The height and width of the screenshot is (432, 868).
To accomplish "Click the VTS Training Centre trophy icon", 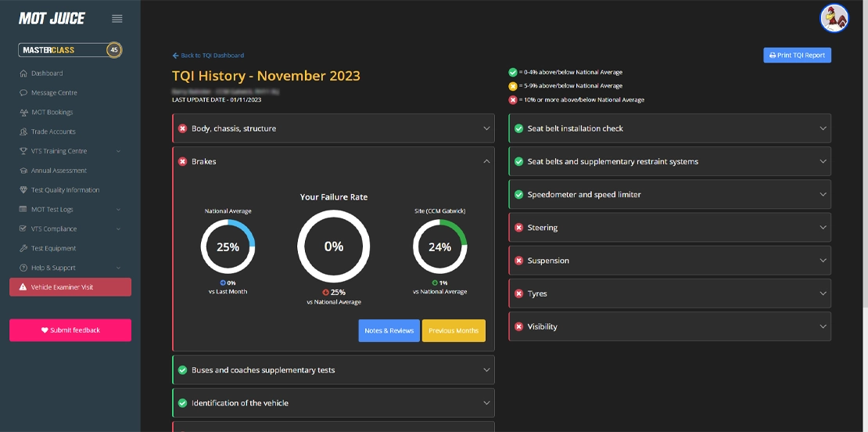I will point(23,150).
